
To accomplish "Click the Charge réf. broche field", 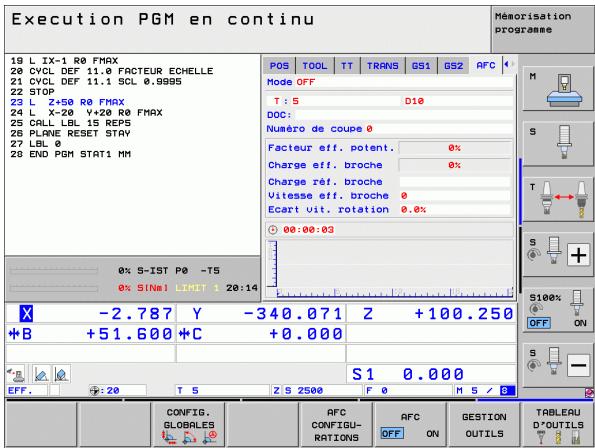I will pos(454,182).
